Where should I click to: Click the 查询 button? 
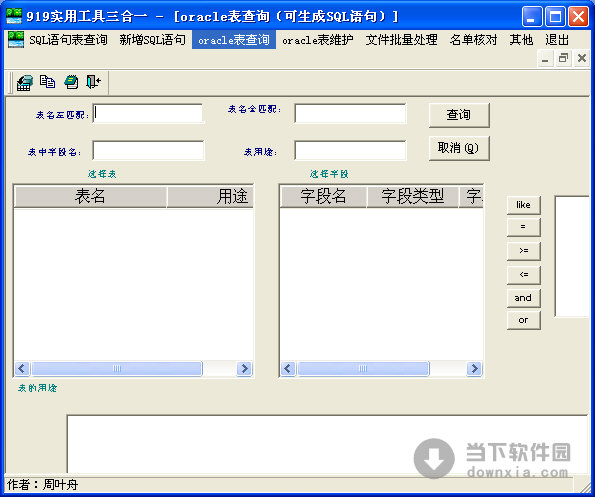pyautogui.click(x=459, y=115)
